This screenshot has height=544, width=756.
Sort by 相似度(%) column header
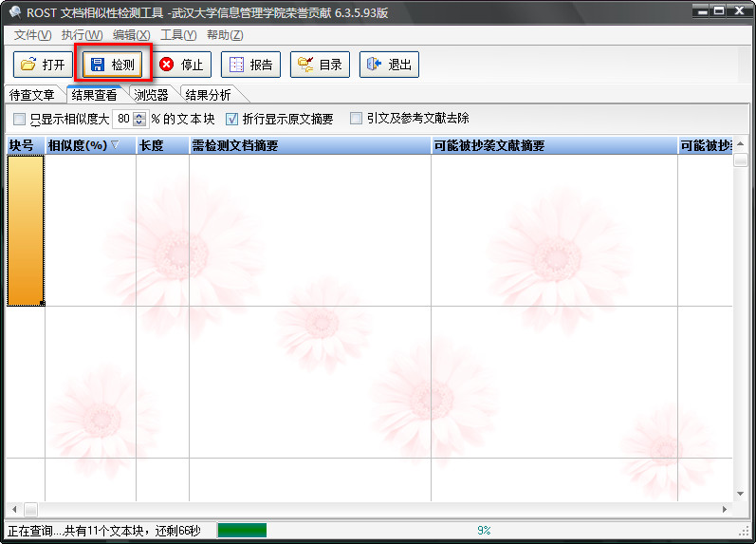pos(90,145)
